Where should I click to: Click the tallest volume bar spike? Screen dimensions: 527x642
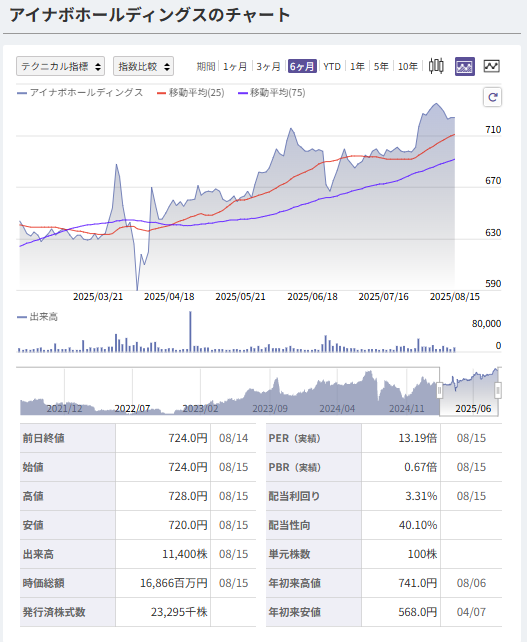[x=190, y=332]
